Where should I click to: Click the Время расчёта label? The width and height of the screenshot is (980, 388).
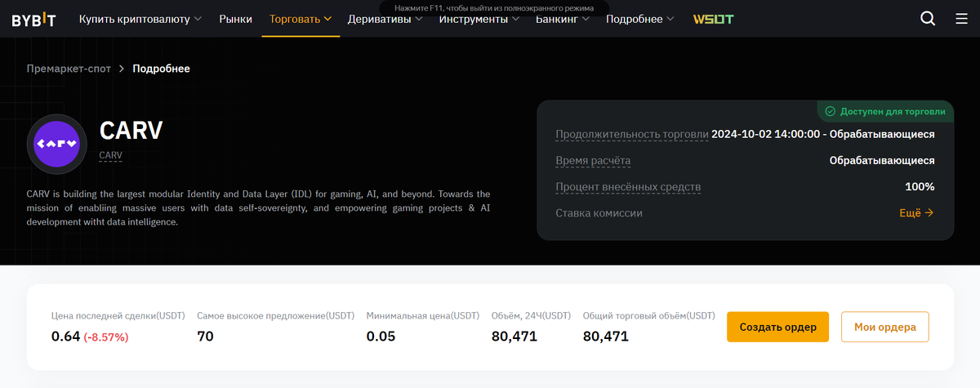593,161
